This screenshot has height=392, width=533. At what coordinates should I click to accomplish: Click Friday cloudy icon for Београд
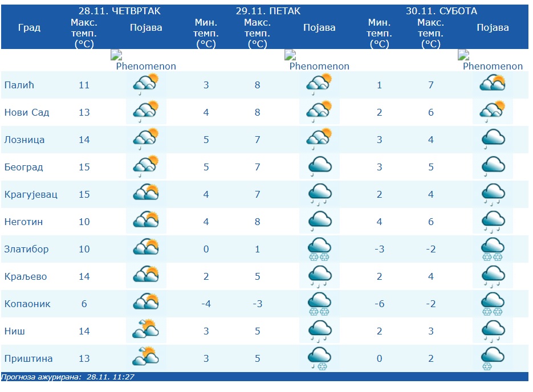click(319, 168)
